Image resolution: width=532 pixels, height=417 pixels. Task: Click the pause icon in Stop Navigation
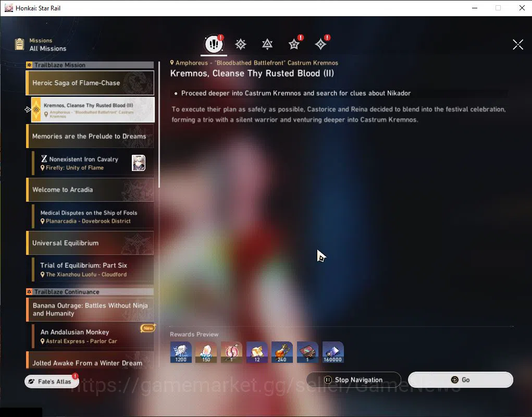[328, 379]
